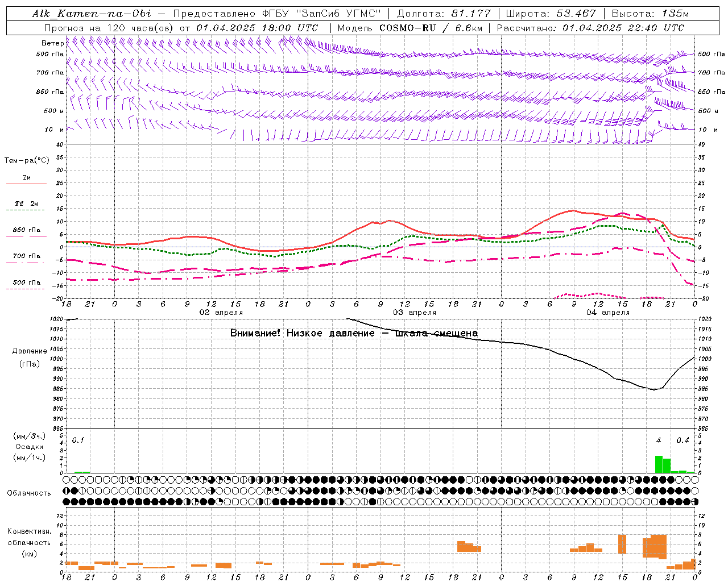The width and height of the screenshot is (728, 582).
Task: Click the date label 02 апреля
Action: tap(221, 313)
